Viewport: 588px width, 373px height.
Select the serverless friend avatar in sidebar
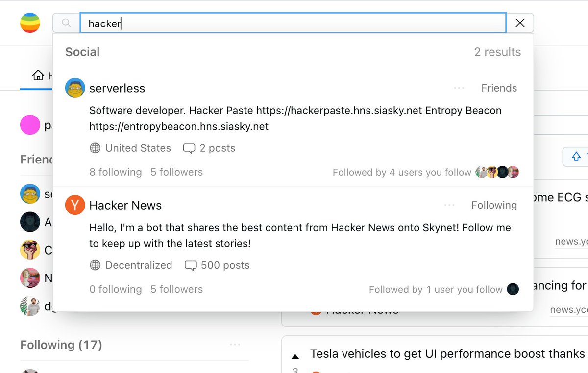(x=30, y=194)
